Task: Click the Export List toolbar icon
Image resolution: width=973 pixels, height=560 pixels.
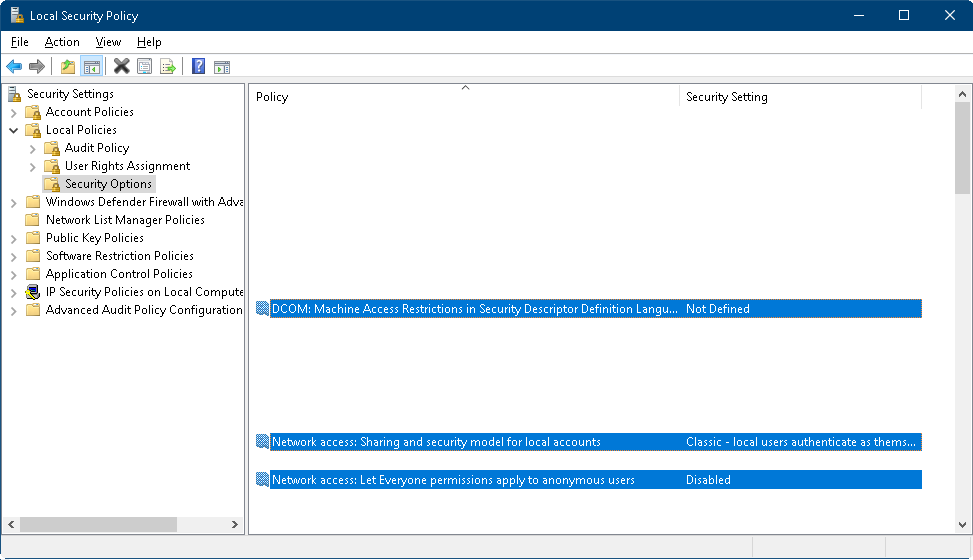Action: click(168, 67)
